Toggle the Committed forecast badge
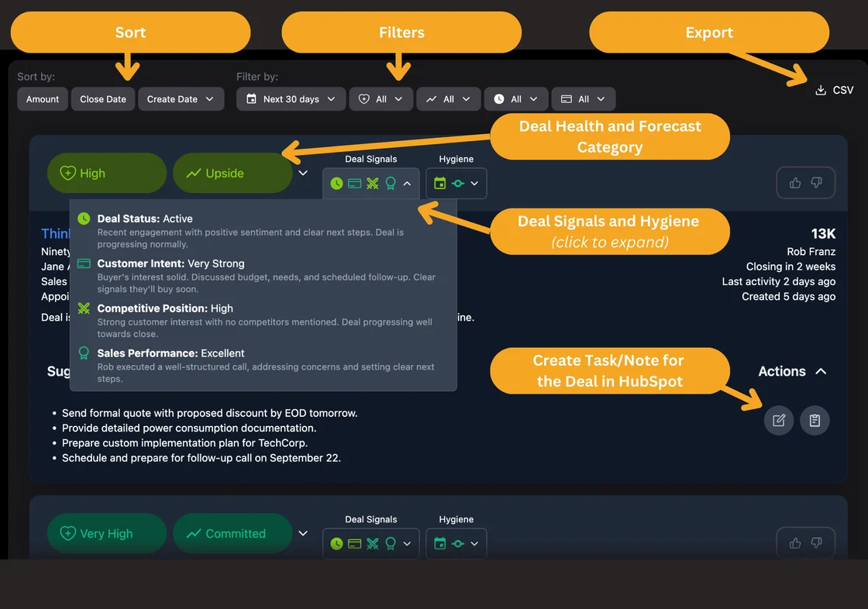 pyautogui.click(x=232, y=534)
